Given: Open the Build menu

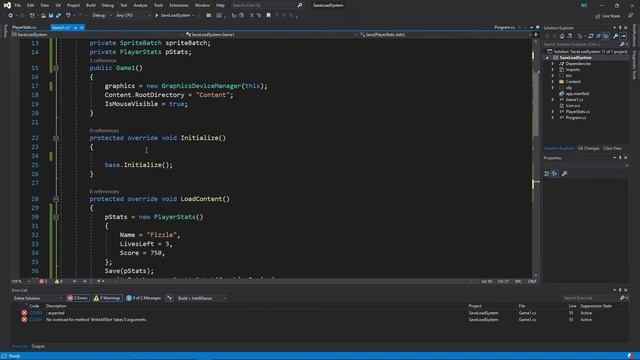Looking at the screenshot, I should click(x=91, y=5).
